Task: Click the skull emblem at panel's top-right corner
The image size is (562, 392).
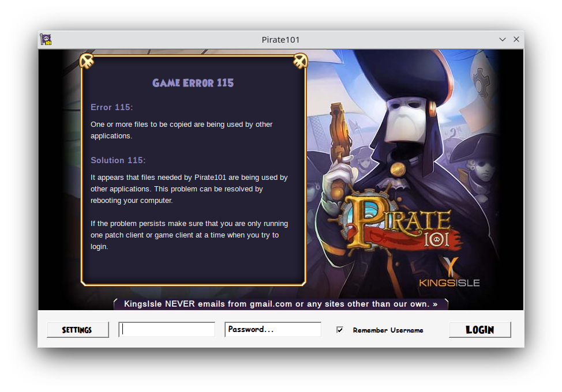Action: tap(300, 61)
